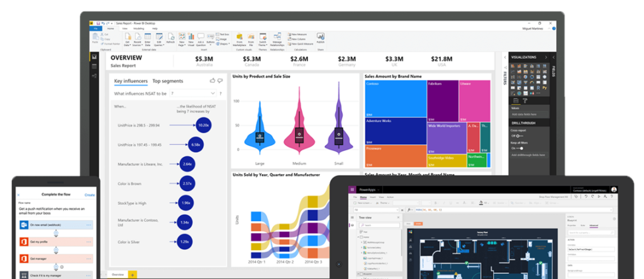Switch to Model view in left sidebar
This screenshot has height=279, width=644.
(x=94, y=75)
